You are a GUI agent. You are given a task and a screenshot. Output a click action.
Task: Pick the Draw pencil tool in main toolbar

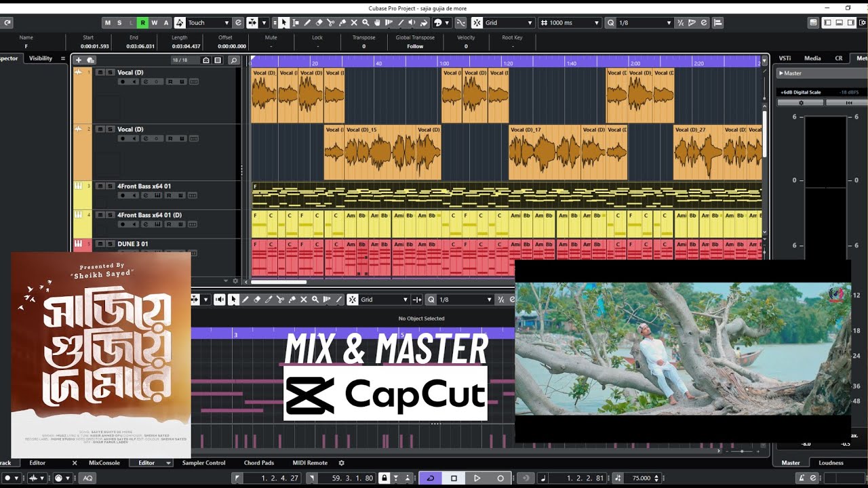pos(307,22)
